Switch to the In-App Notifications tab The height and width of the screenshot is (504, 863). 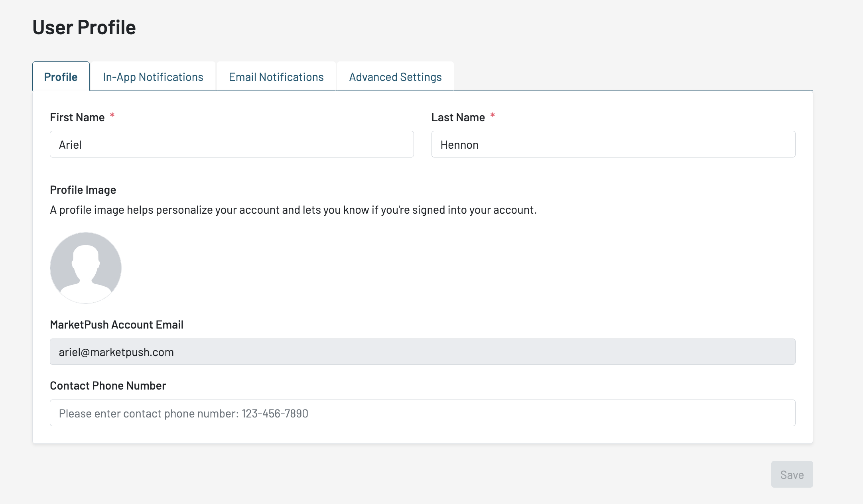(153, 77)
